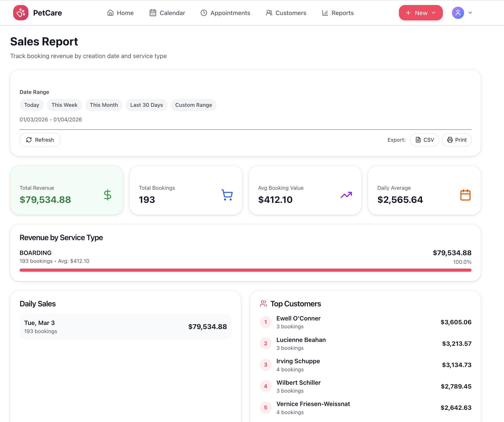The image size is (504, 422).
Task: Select the Reports bar chart icon
Action: tap(325, 13)
